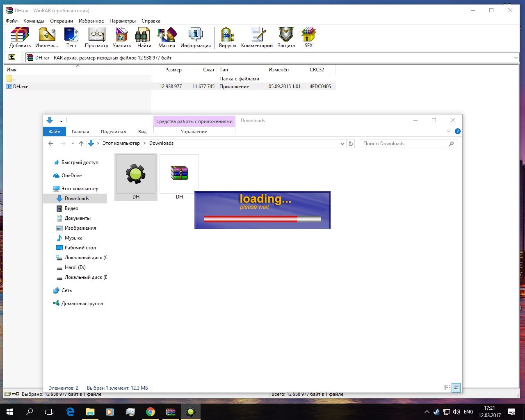Image resolution: width=525 pixels, height=420 pixels.
Task: Switch to details list view in Explorer
Action: coord(447,388)
